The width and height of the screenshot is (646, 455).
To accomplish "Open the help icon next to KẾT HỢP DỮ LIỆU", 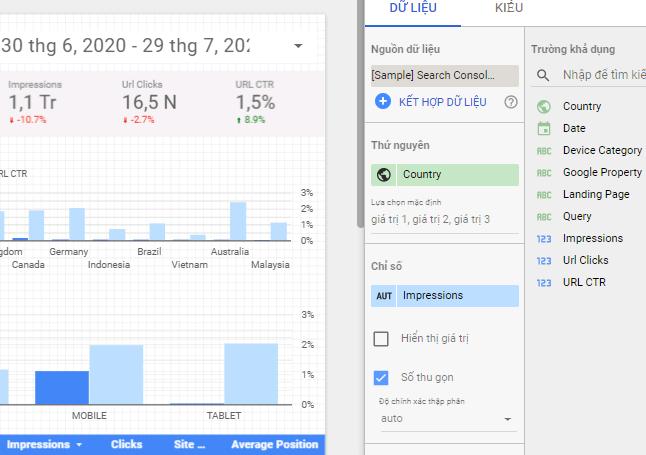I will click(x=511, y=102).
